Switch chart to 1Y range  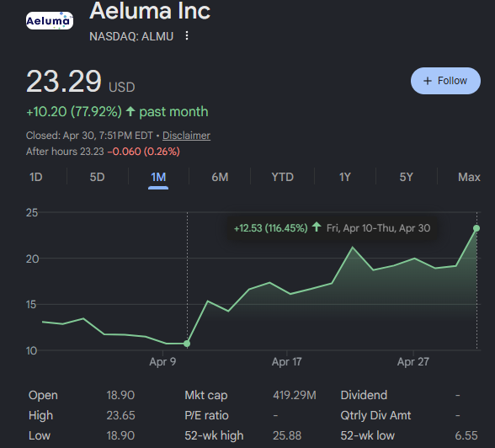click(x=345, y=177)
